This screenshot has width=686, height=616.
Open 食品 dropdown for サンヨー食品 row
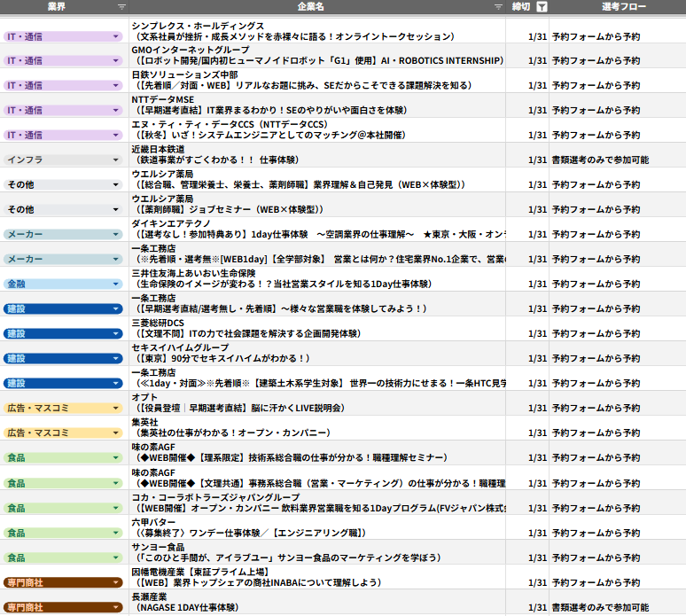pos(115,558)
